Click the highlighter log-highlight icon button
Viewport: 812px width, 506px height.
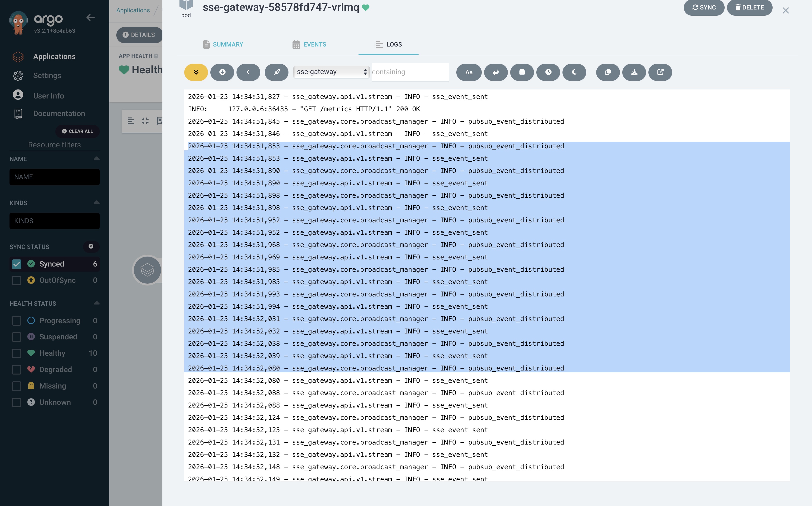pos(276,72)
